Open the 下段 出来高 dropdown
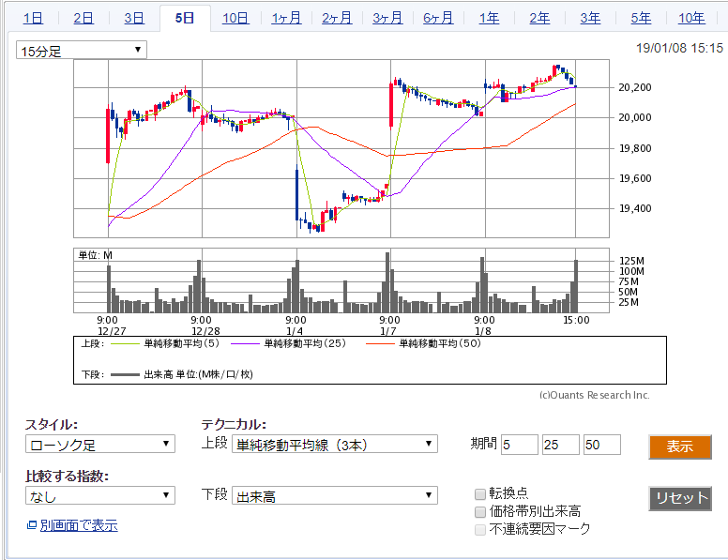The image size is (728, 560). [334, 495]
